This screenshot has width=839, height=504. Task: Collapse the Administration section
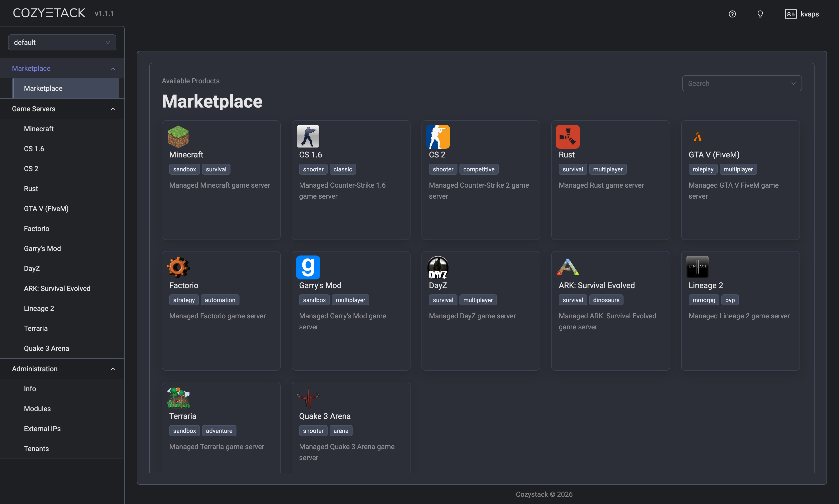pos(112,369)
